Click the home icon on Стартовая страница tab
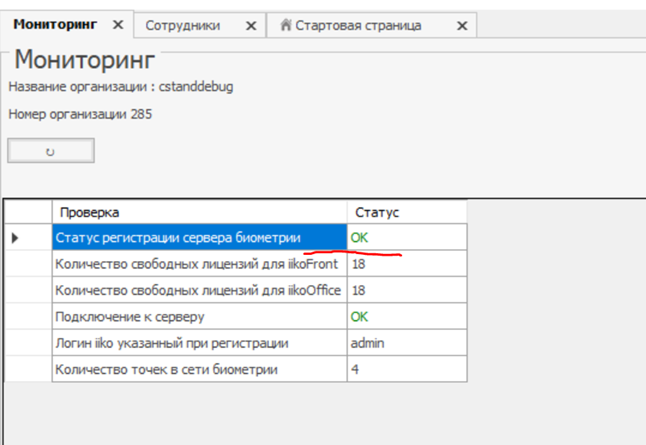646x445 pixels. click(286, 25)
